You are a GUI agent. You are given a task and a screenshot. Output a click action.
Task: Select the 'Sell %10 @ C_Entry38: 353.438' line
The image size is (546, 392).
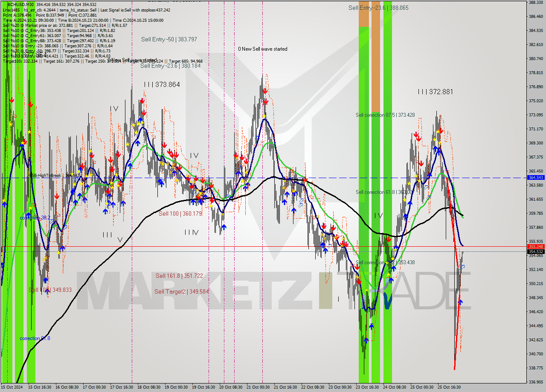59,30
